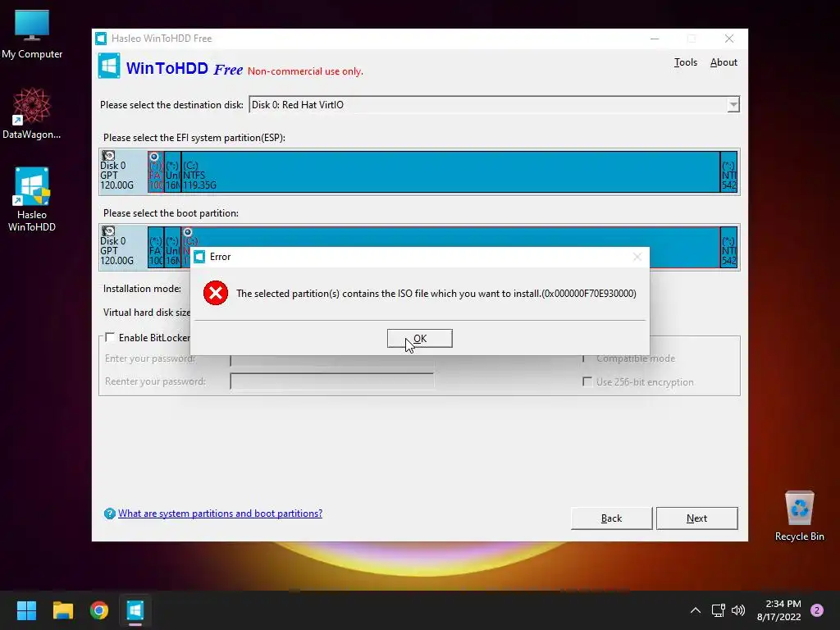
Task: Open File Explorer from taskbar
Action: 62,610
